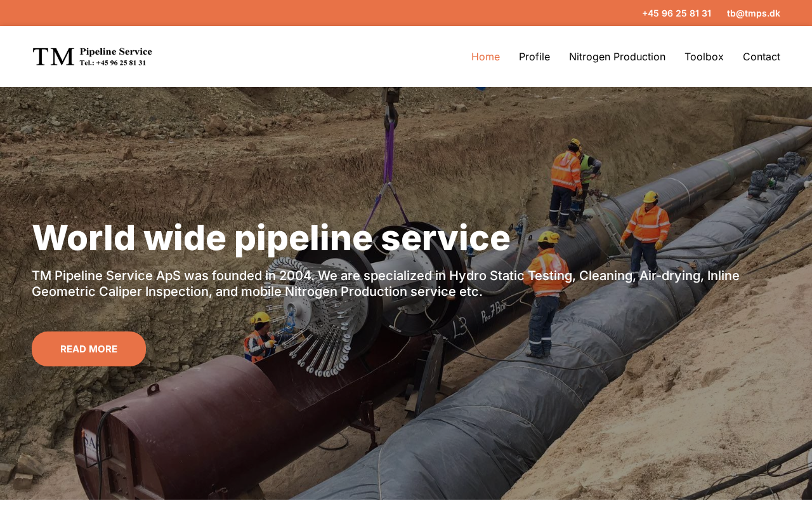This screenshot has width=812, height=508.
Task: Select Toolbox in the navigation
Action: click(704, 57)
